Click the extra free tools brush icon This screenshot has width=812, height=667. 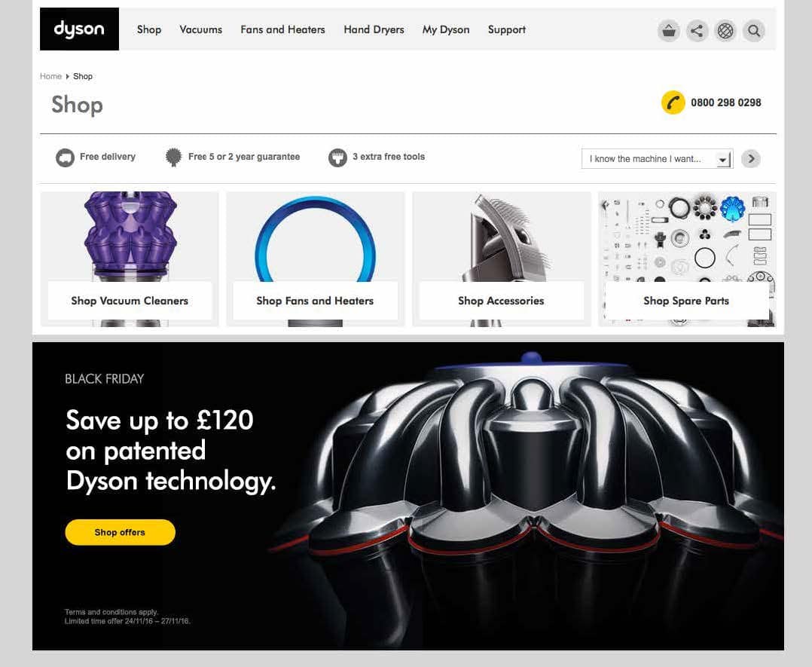click(x=337, y=158)
